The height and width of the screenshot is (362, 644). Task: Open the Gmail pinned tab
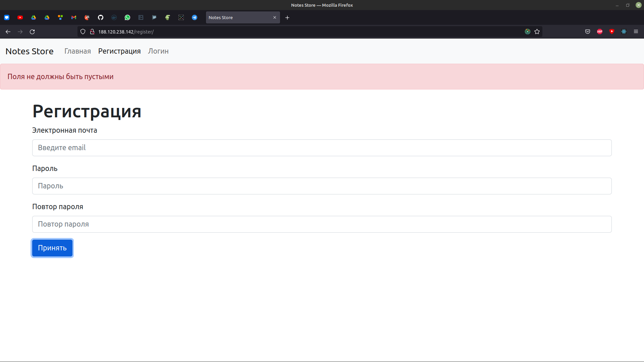(74, 17)
